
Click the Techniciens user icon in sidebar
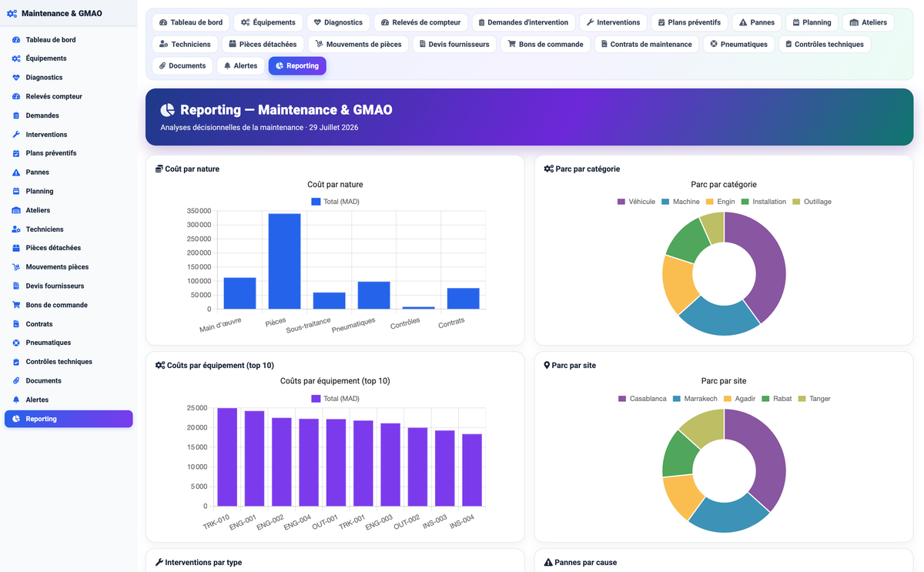point(16,229)
